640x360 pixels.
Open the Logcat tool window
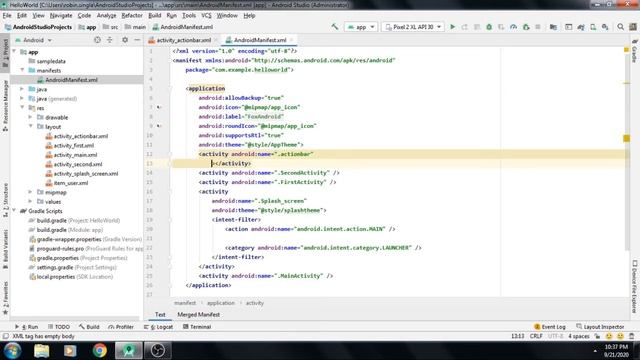point(158,327)
